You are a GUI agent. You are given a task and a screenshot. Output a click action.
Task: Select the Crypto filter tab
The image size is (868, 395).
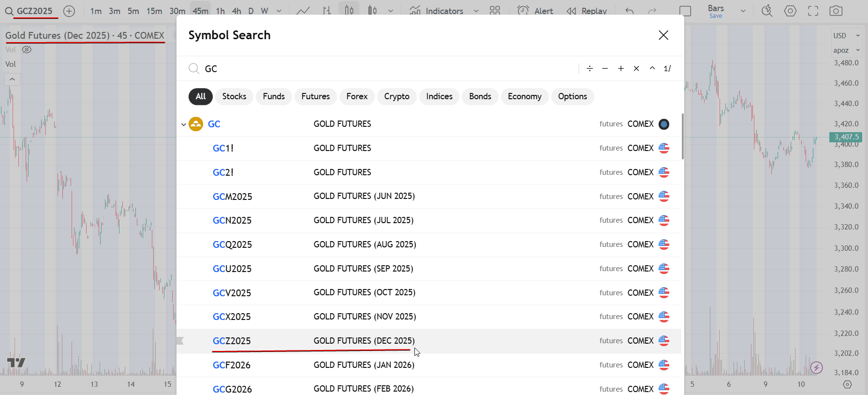pyautogui.click(x=397, y=96)
